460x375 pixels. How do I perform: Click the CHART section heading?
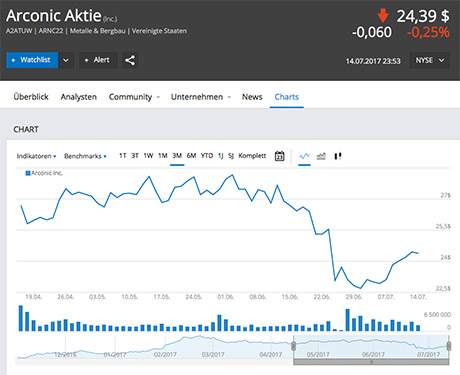pos(26,129)
